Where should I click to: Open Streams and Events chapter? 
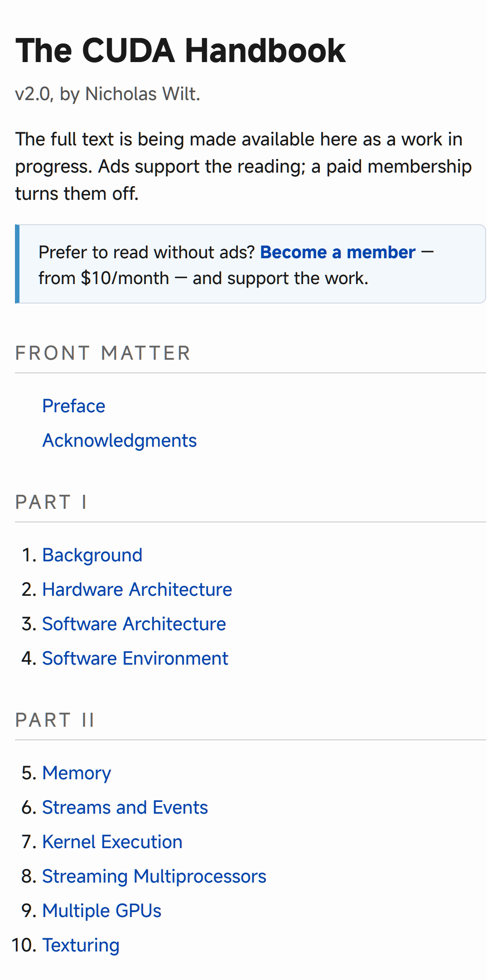tap(125, 808)
